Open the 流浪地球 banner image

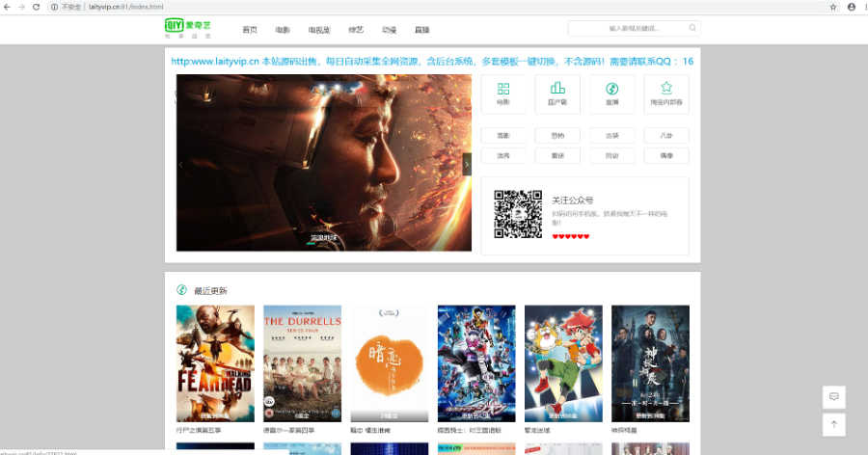pyautogui.click(x=324, y=163)
